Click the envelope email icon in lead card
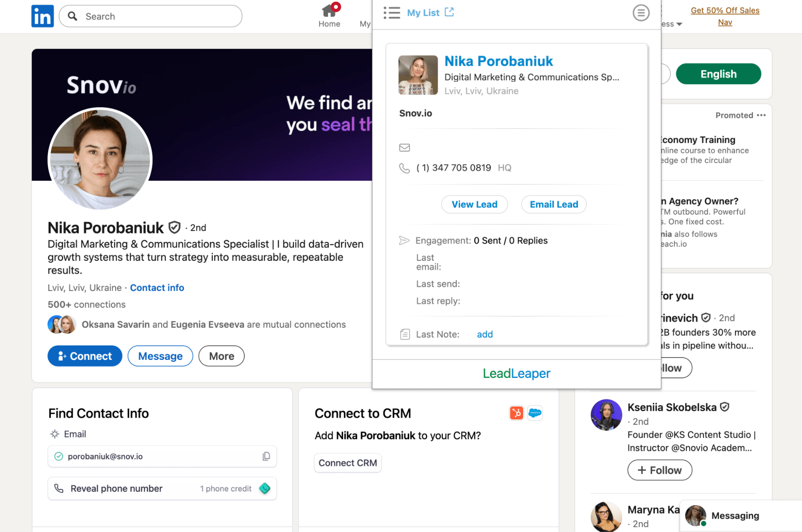 pos(404,148)
